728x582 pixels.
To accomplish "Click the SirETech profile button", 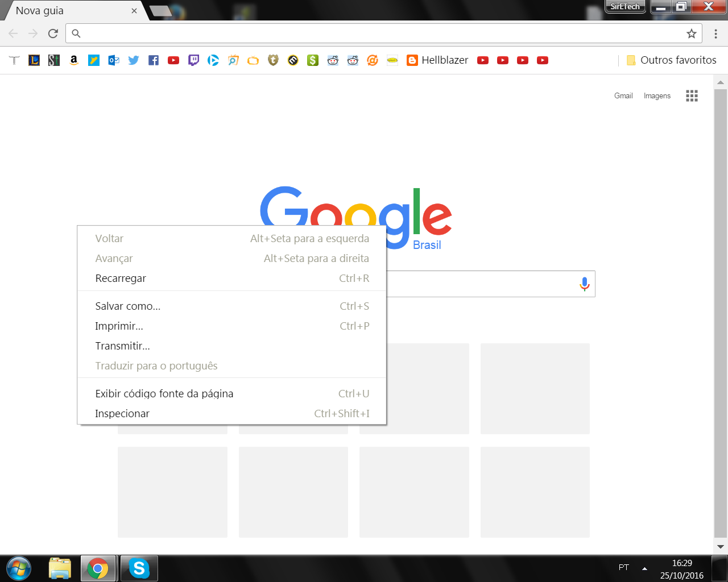I will (x=625, y=7).
